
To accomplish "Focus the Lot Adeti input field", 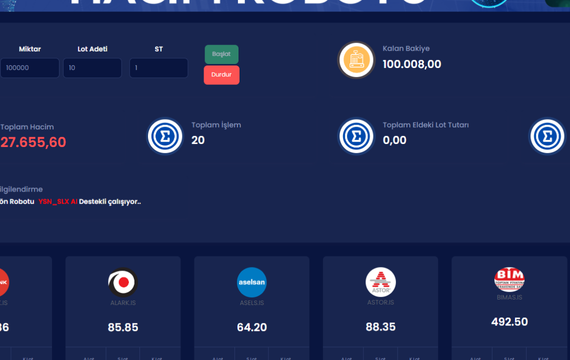I will coord(92,68).
